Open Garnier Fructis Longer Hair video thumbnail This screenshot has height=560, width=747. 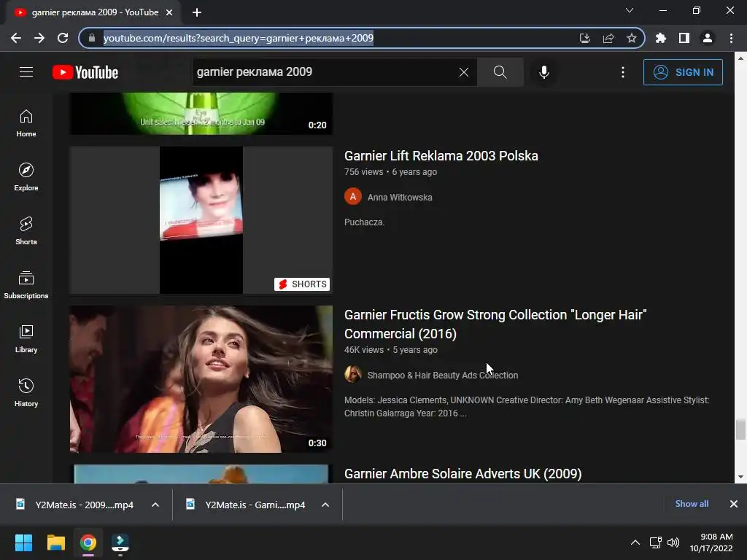(201, 379)
